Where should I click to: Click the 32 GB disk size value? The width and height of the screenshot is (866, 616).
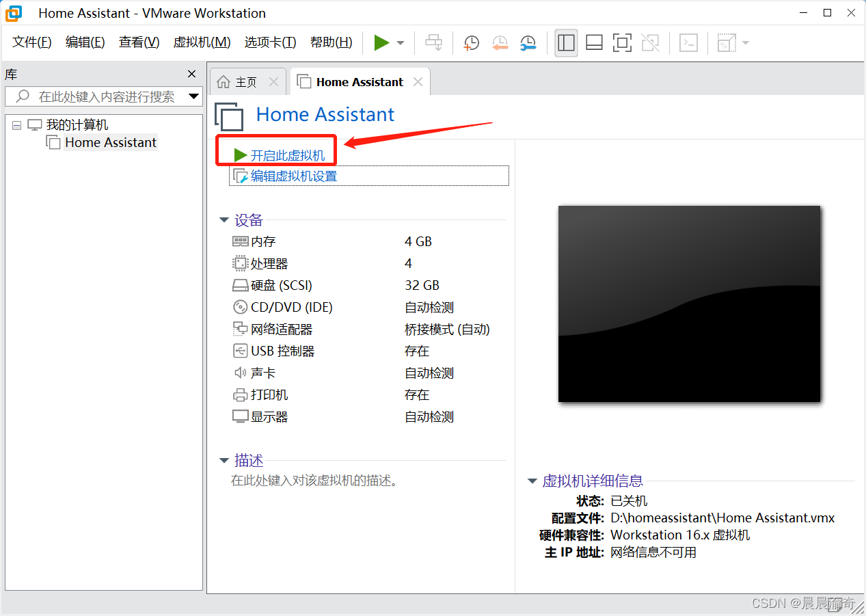click(x=422, y=285)
